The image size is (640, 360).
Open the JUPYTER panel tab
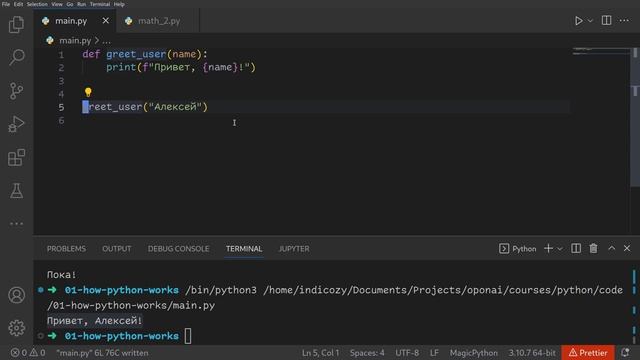pyautogui.click(x=294, y=249)
